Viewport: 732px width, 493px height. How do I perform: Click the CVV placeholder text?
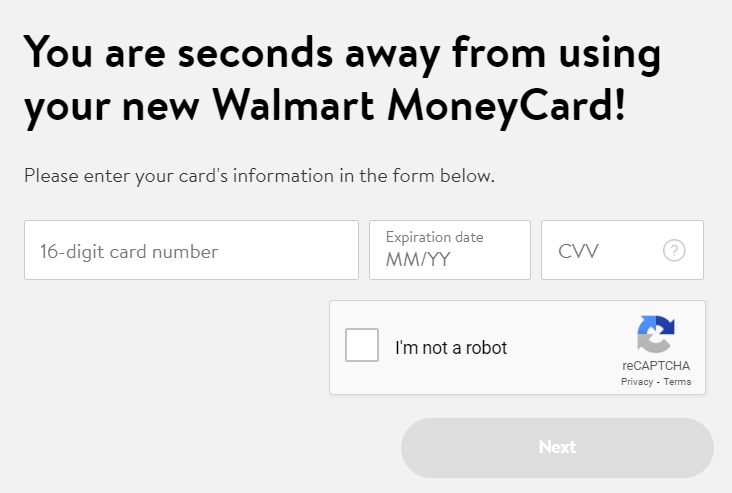(578, 252)
